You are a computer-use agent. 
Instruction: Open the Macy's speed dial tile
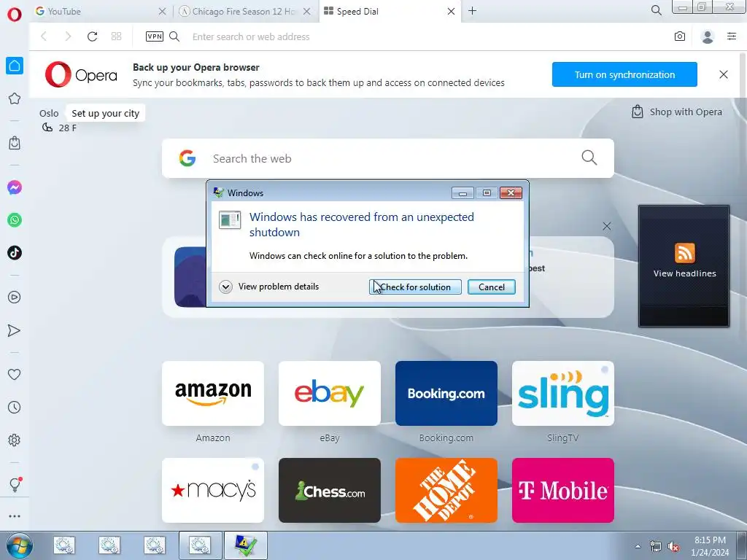(213, 491)
